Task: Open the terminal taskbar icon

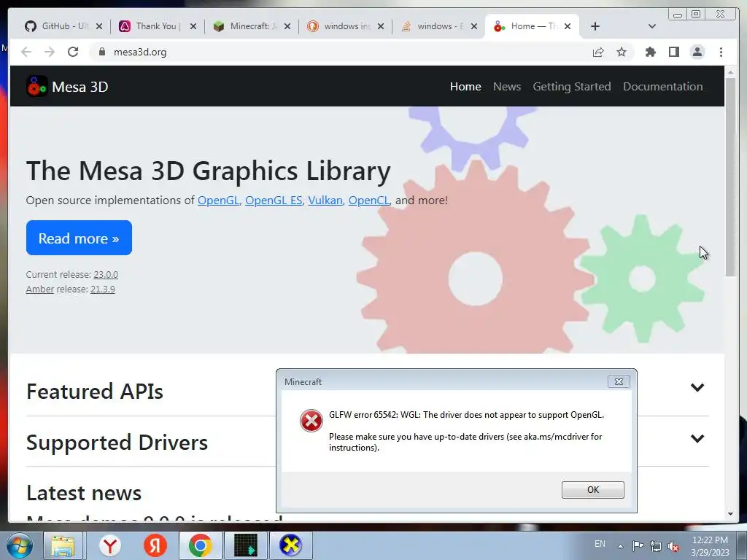Action: pyautogui.click(x=246, y=545)
